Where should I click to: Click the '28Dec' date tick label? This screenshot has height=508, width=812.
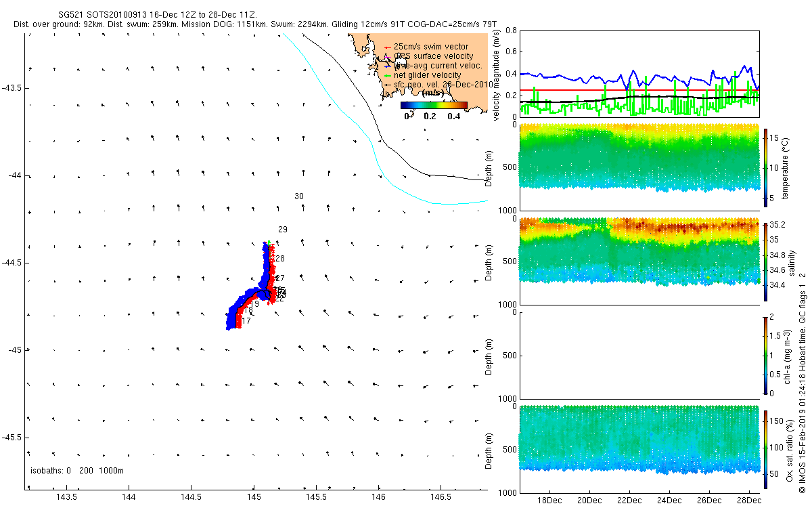[748, 501]
